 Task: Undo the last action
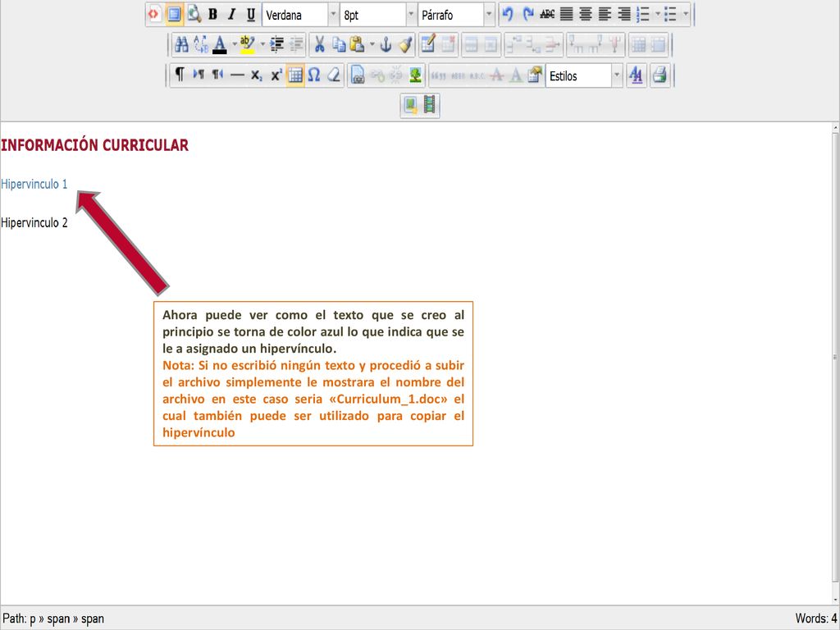coord(508,15)
